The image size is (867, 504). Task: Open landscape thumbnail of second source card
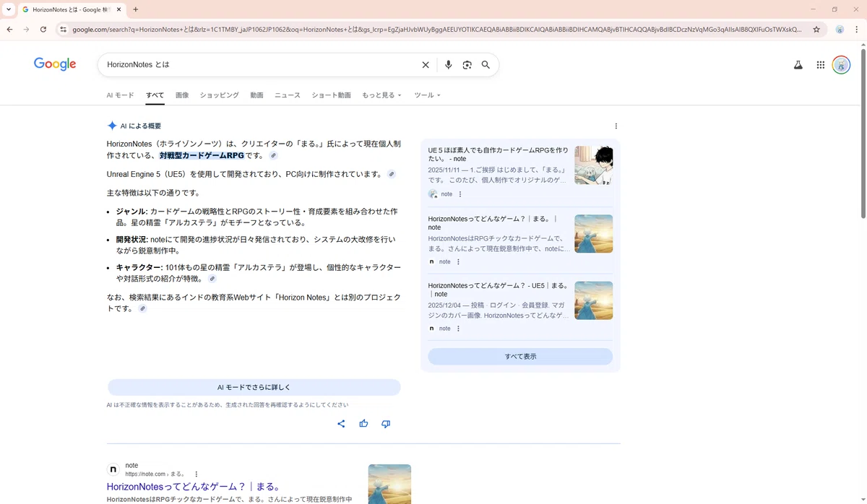point(594,233)
